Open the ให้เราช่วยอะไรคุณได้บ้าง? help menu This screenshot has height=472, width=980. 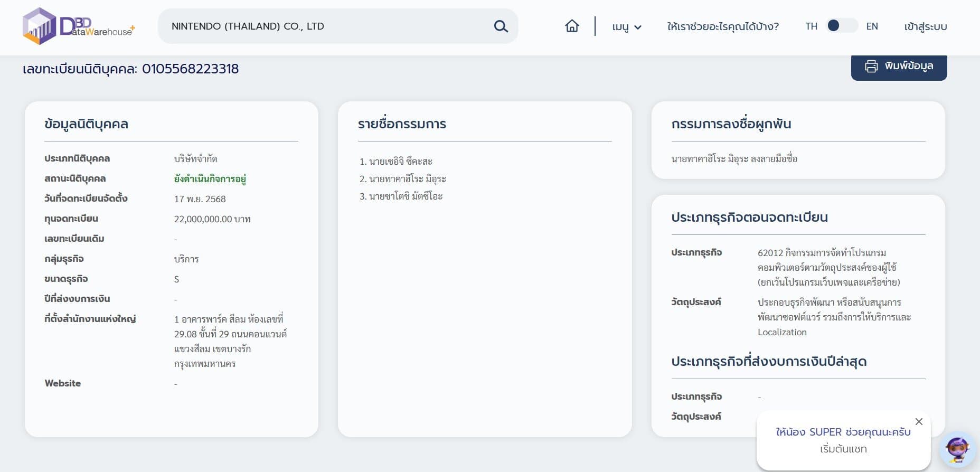pos(722,26)
